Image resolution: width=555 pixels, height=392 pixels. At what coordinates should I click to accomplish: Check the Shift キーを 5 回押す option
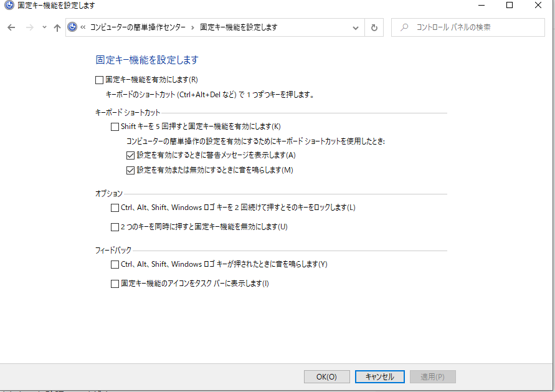coord(115,127)
